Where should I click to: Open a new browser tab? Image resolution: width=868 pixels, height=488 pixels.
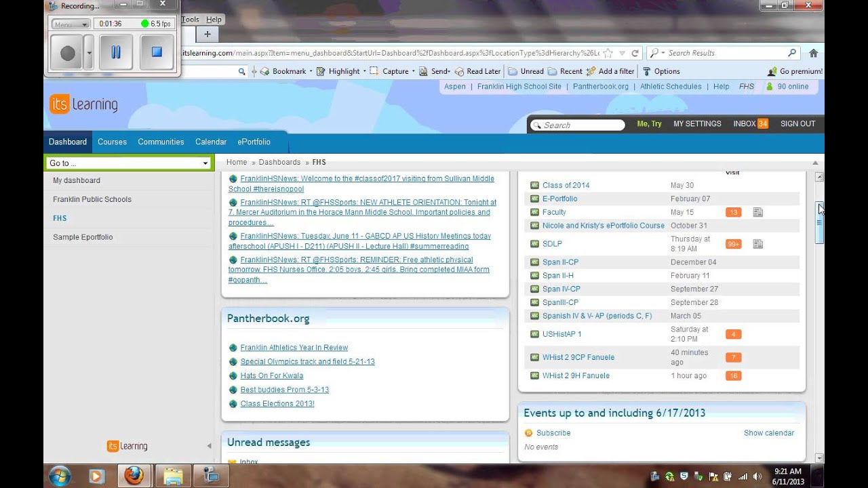tap(207, 34)
